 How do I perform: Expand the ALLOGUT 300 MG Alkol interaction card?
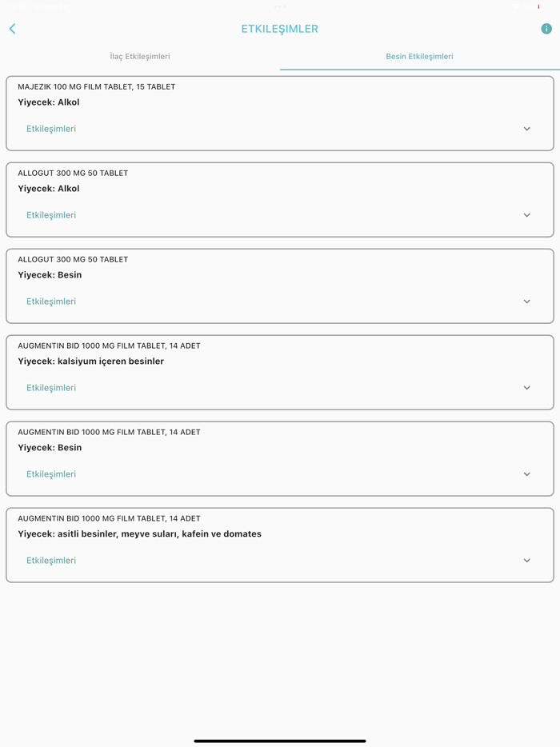pyautogui.click(x=526, y=214)
